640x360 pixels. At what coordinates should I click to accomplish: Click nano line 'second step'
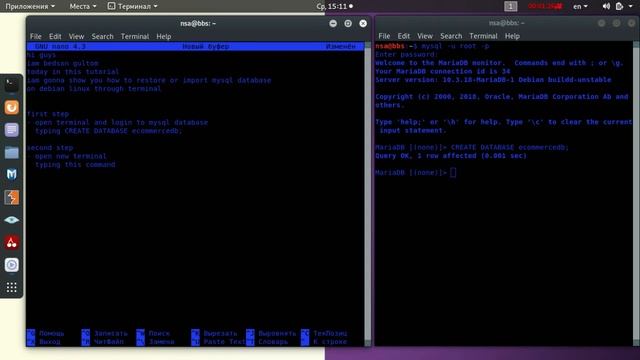(x=50, y=148)
